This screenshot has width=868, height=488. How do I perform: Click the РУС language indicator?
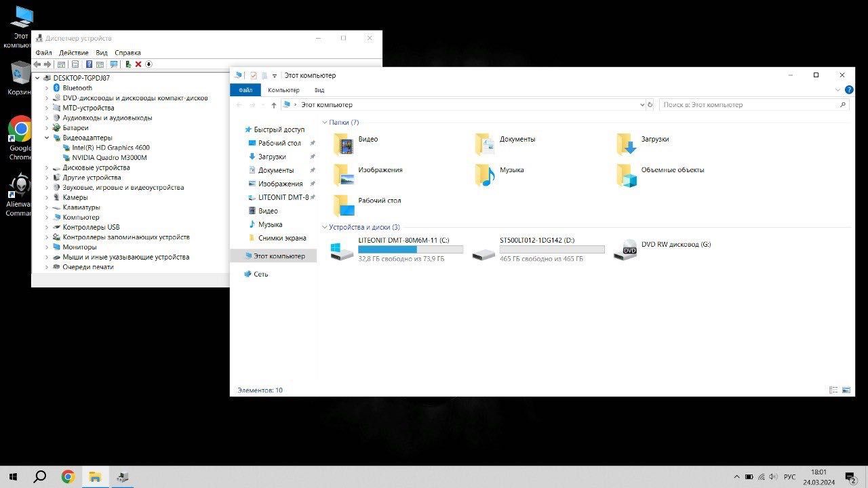[x=790, y=477]
